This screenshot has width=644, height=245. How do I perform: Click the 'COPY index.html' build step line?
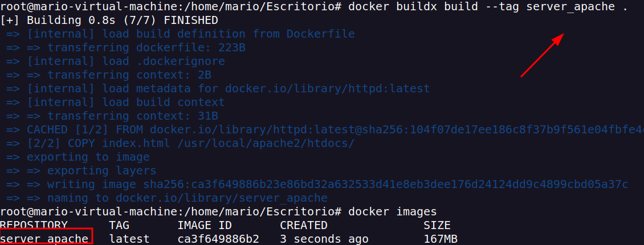pyautogui.click(x=181, y=144)
